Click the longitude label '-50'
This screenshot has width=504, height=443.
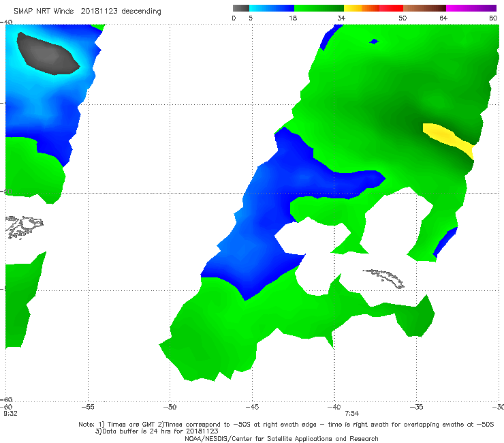click(170, 407)
